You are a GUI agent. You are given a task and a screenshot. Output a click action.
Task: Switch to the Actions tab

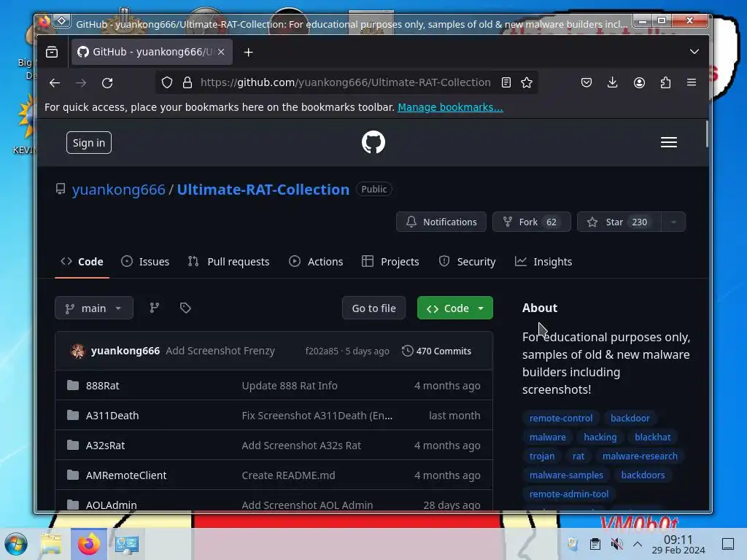316,262
